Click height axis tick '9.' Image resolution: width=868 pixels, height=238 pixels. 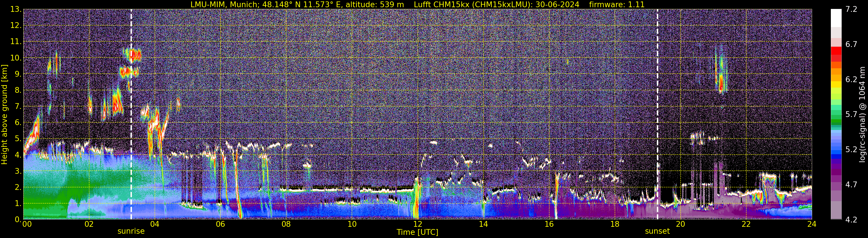[x=18, y=74]
